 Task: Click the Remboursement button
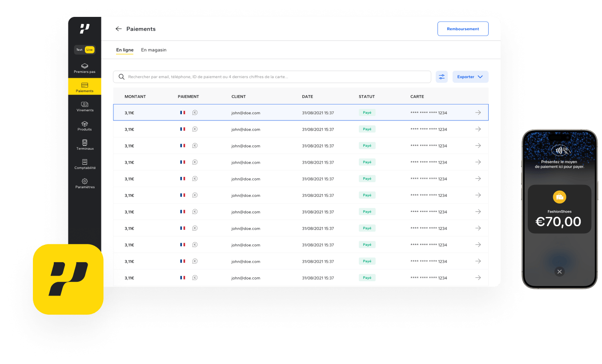point(462,29)
